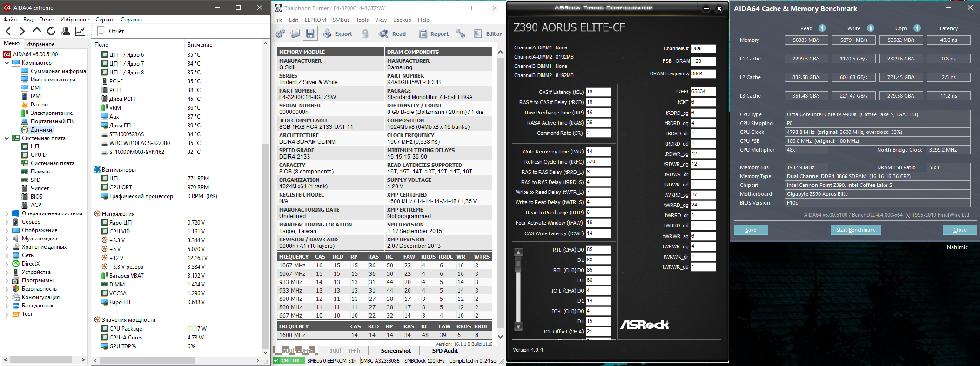Expand the Хранение данных node

coord(7,247)
